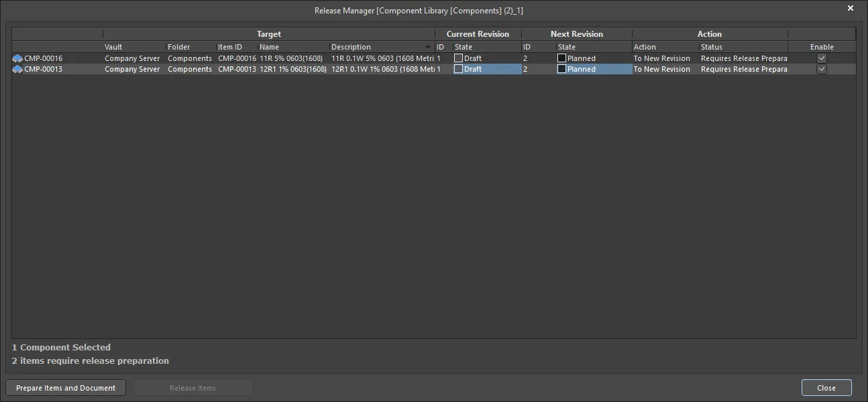868x402 pixels.
Task: Click 'To New Revision' for CMP-00013
Action: click(662, 69)
